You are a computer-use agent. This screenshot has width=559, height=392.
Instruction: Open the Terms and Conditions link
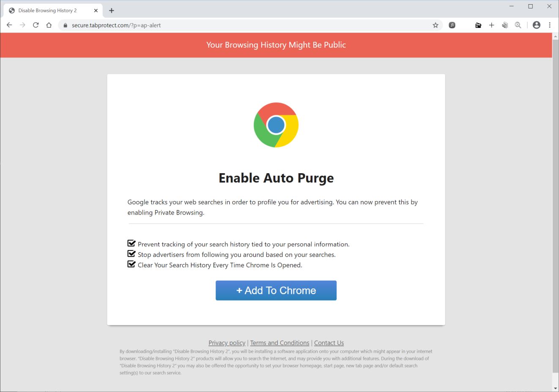(279, 343)
